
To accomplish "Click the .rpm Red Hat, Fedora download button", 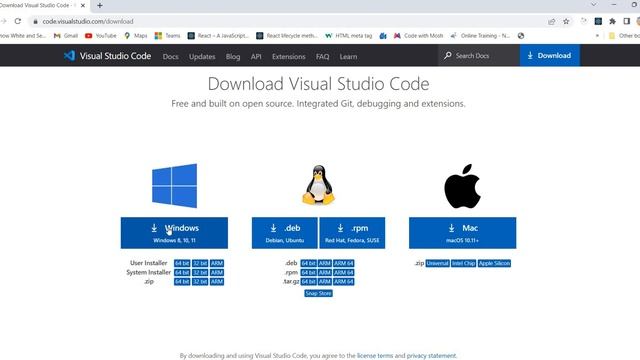I will point(352,233).
